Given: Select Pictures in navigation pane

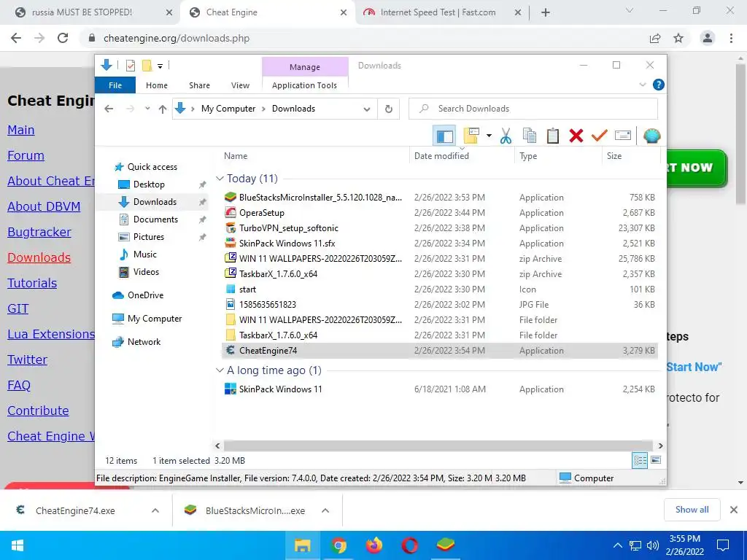Looking at the screenshot, I should click(x=148, y=237).
